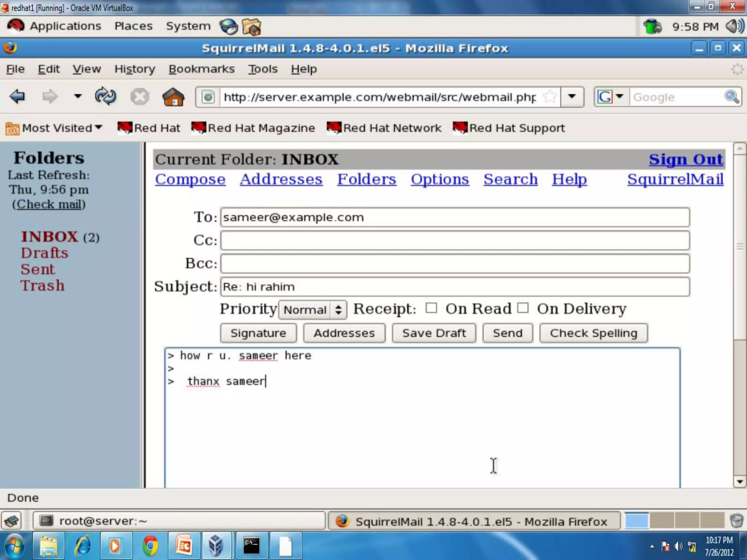Image resolution: width=747 pixels, height=560 pixels.
Task: Bookmark the page with the star icon
Action: tap(550, 97)
